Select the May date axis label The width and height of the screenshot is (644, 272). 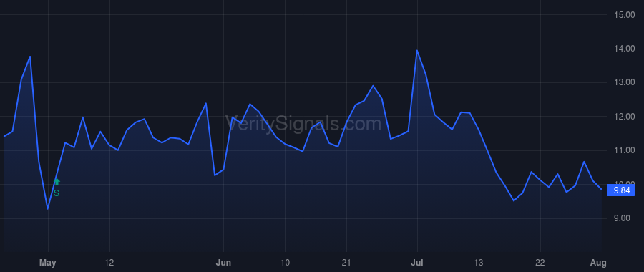coord(48,263)
